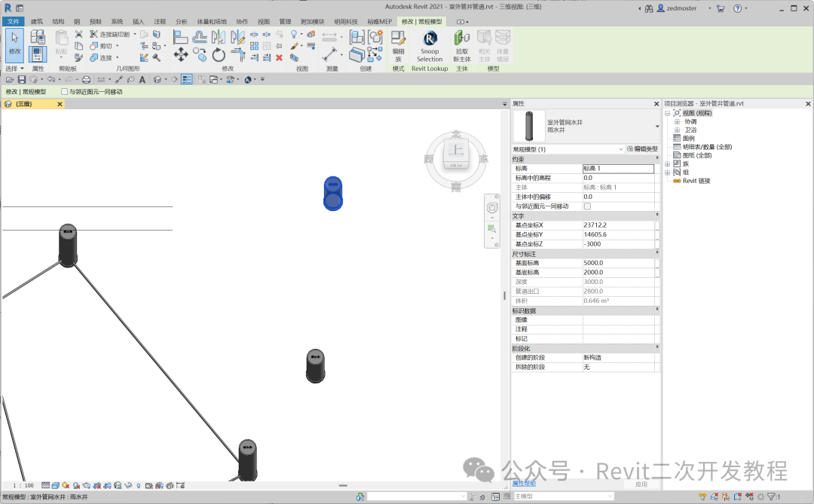Enable 与邻近图元一同移动 checkbox in options bar
The width and height of the screenshot is (814, 504).
65,91
